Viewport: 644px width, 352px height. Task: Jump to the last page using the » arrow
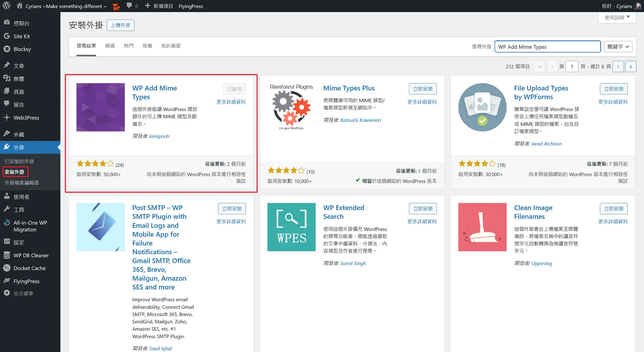[x=631, y=66]
